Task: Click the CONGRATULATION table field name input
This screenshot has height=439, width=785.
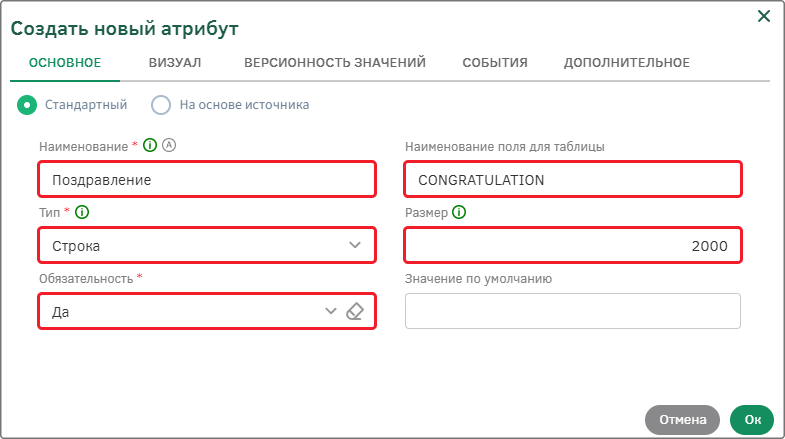Action: 573,179
